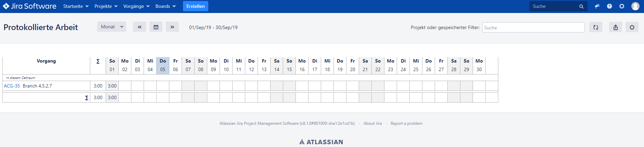Open the user profile avatar menu
Image resolution: width=644 pixels, height=147 pixels.
pos(635,6)
